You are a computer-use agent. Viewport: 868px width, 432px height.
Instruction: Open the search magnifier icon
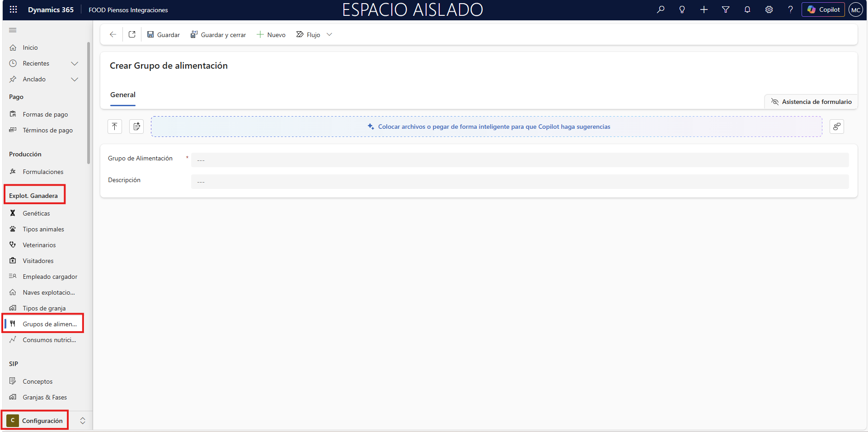point(661,9)
